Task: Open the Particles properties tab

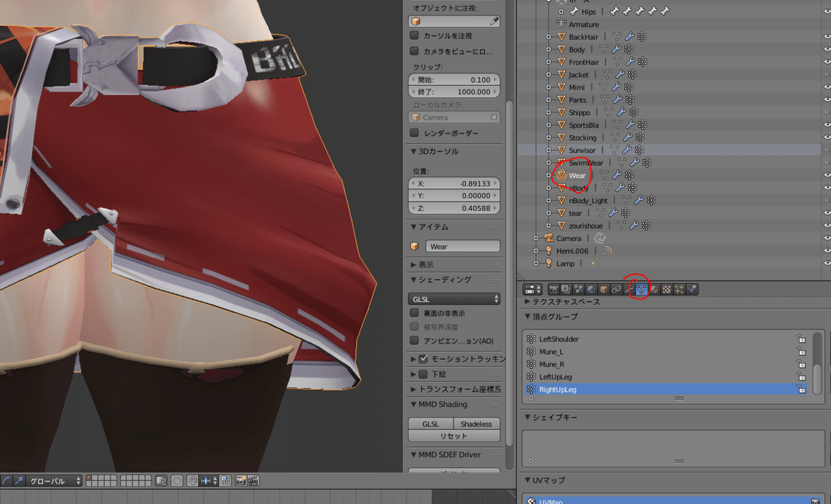Action: point(679,289)
